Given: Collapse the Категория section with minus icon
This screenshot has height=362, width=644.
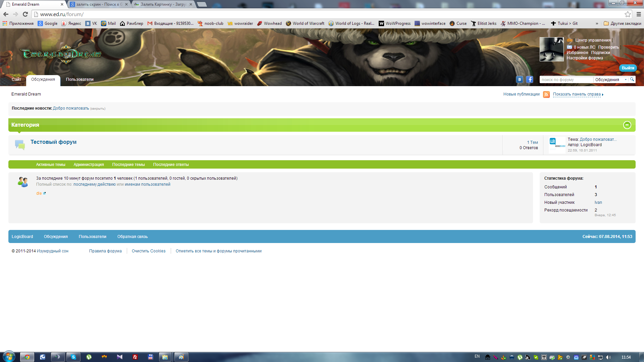Looking at the screenshot, I should (x=627, y=125).
